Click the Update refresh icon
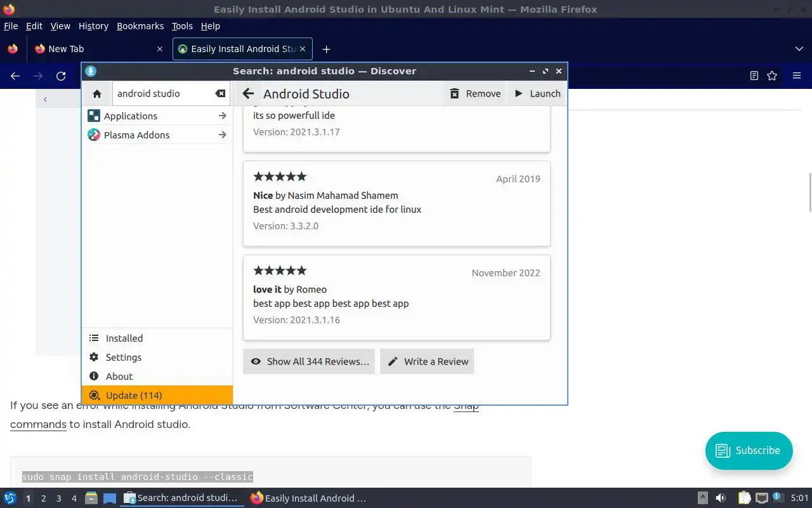Viewport: 812px width, 508px height. tap(94, 395)
